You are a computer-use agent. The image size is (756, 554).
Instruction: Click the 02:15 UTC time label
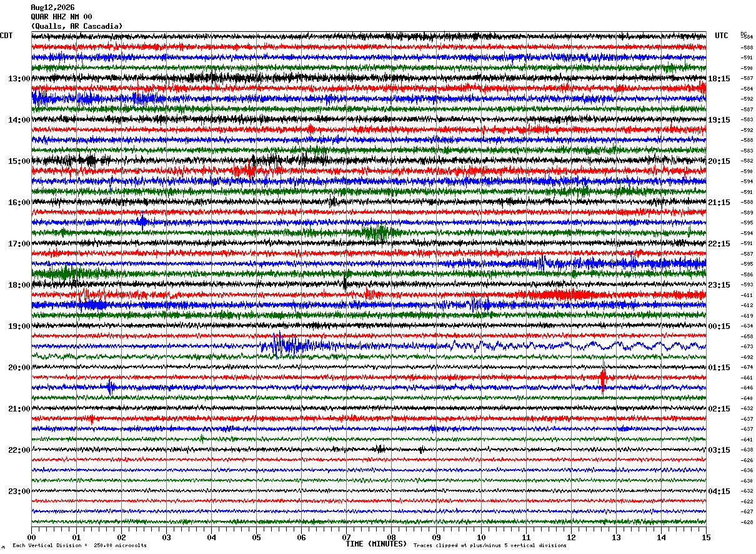tap(719, 409)
